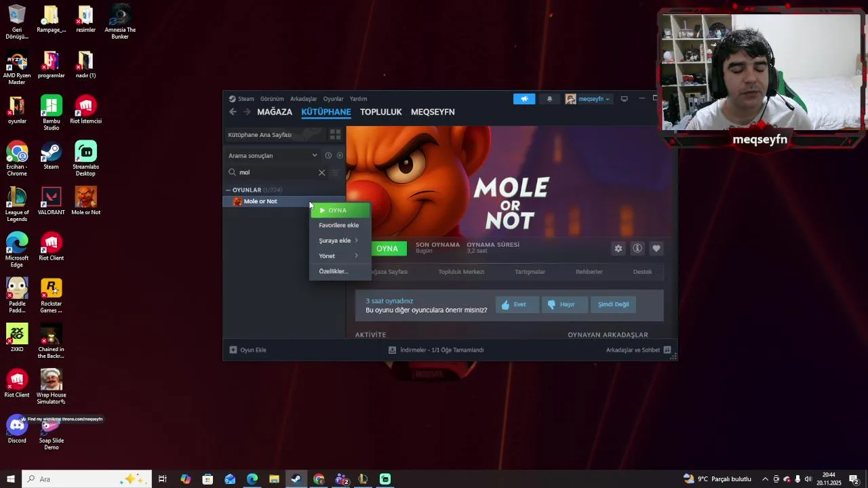
Task: Select 2XKO desktop shortcut
Action: pos(17,338)
